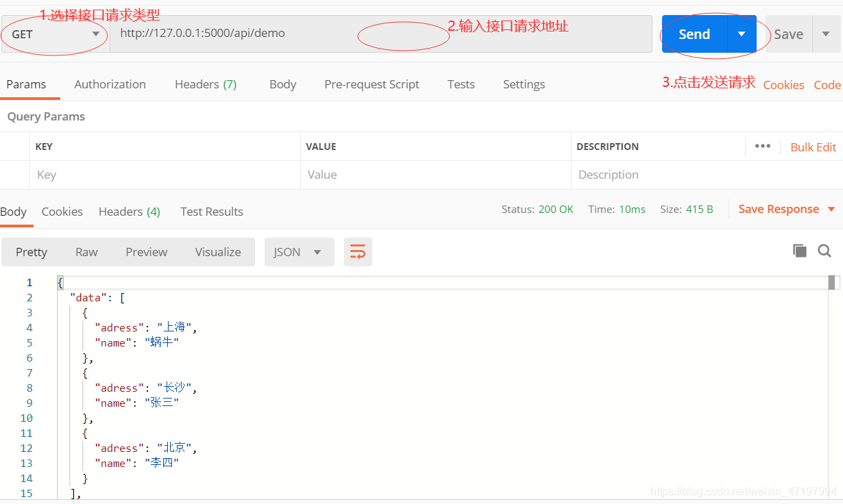Select the Pretty response view
Image resolution: width=843 pixels, height=504 pixels.
point(32,252)
